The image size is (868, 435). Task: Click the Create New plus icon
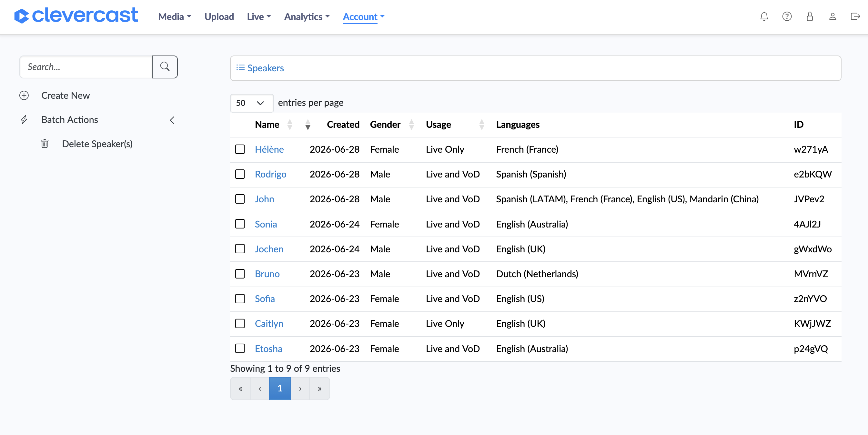[x=24, y=96]
